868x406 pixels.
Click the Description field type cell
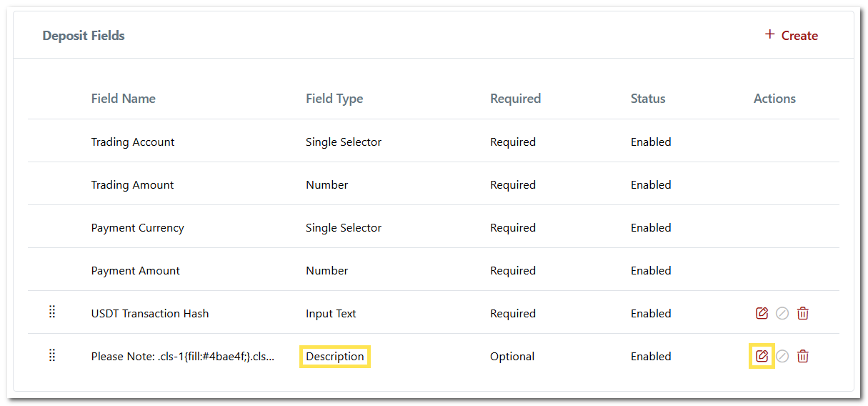pos(334,356)
